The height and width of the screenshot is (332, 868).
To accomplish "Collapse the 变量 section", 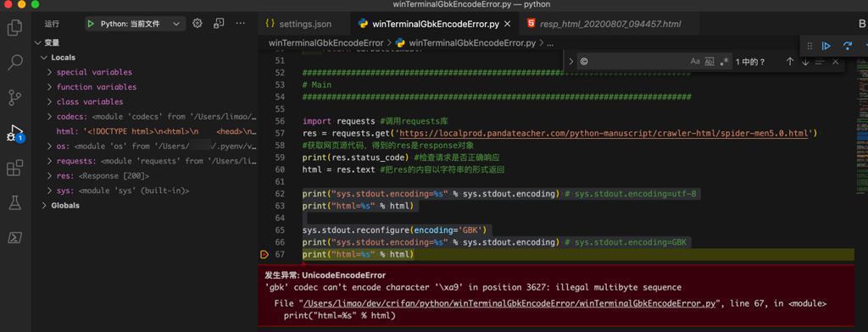I will pyautogui.click(x=37, y=42).
